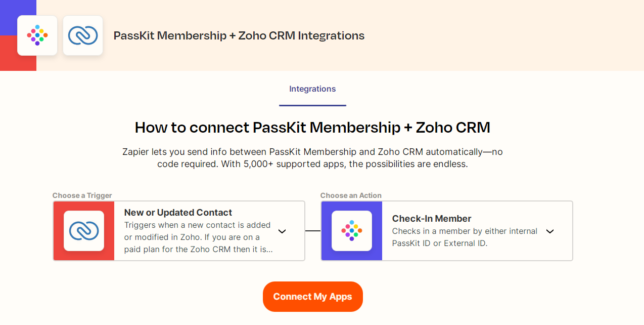Click the Zapier intro paragraph text

click(x=312, y=158)
